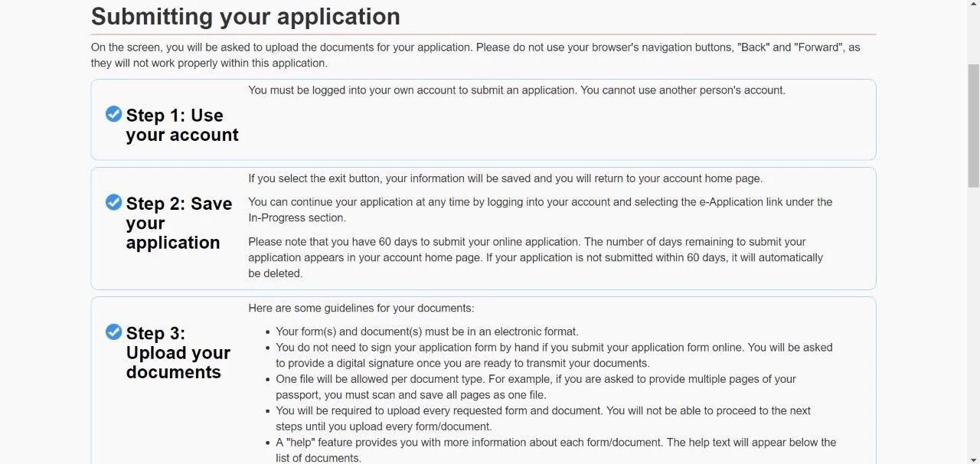This screenshot has width=980, height=464.
Task: Click the sentence about selecting the exit button
Action: 505,178
